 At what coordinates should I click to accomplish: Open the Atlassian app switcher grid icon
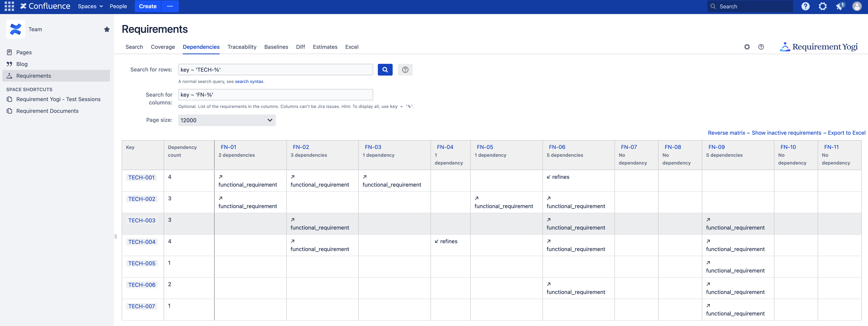[x=9, y=6]
